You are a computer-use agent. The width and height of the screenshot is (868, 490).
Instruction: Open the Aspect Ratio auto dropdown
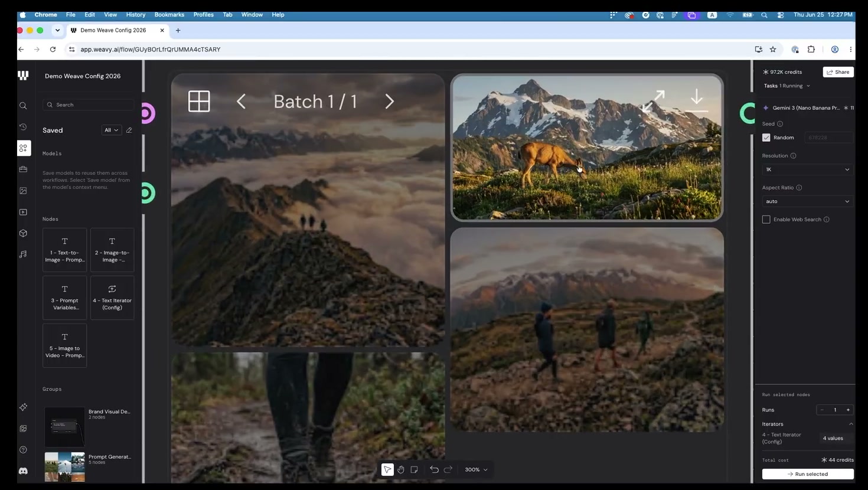[808, 201]
